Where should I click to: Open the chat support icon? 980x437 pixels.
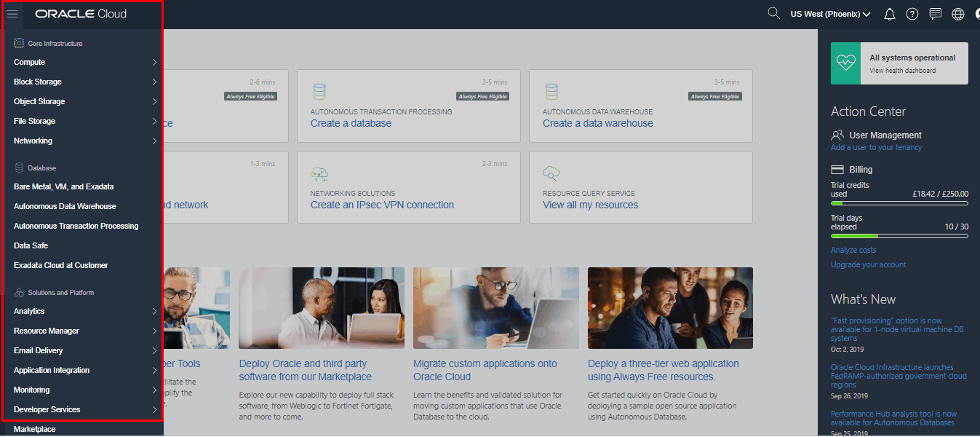pos(936,15)
